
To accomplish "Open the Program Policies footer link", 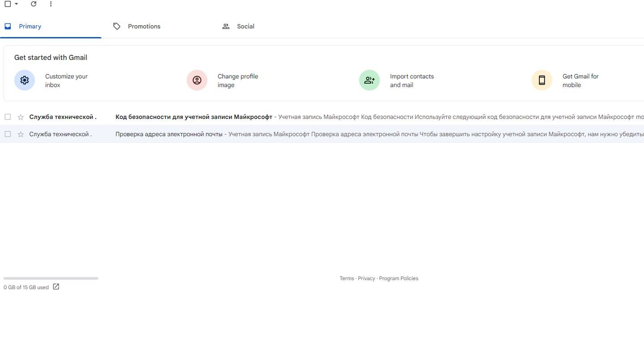I will click(398, 278).
